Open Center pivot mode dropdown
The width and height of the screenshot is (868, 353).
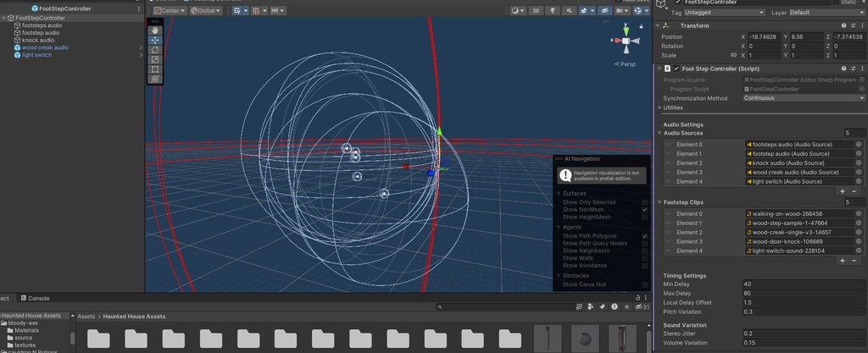click(170, 10)
